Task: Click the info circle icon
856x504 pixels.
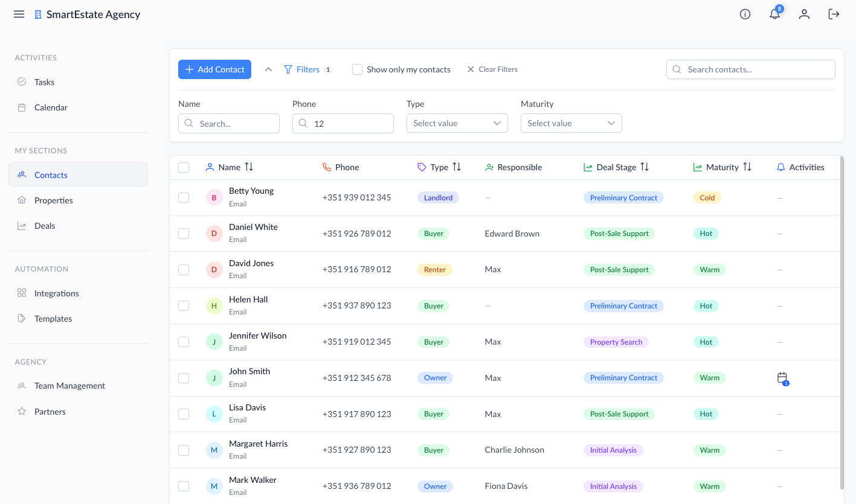Action: tap(745, 14)
